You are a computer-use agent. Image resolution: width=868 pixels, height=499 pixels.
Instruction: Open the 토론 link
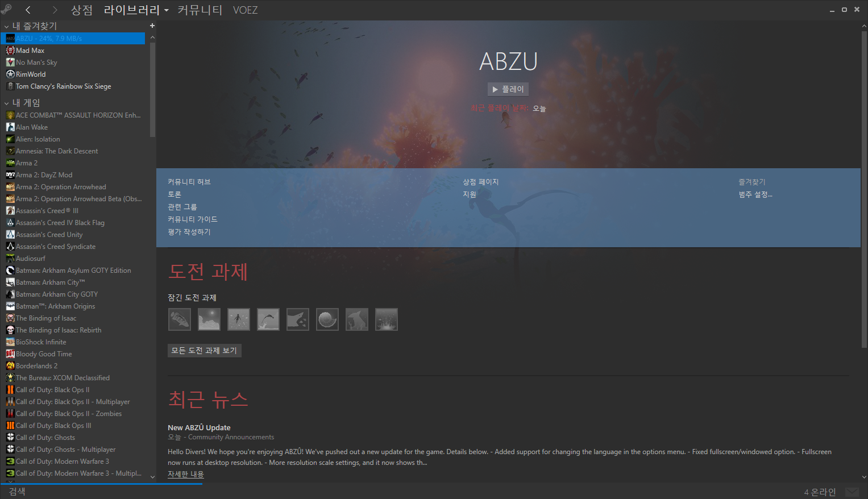pyautogui.click(x=175, y=194)
